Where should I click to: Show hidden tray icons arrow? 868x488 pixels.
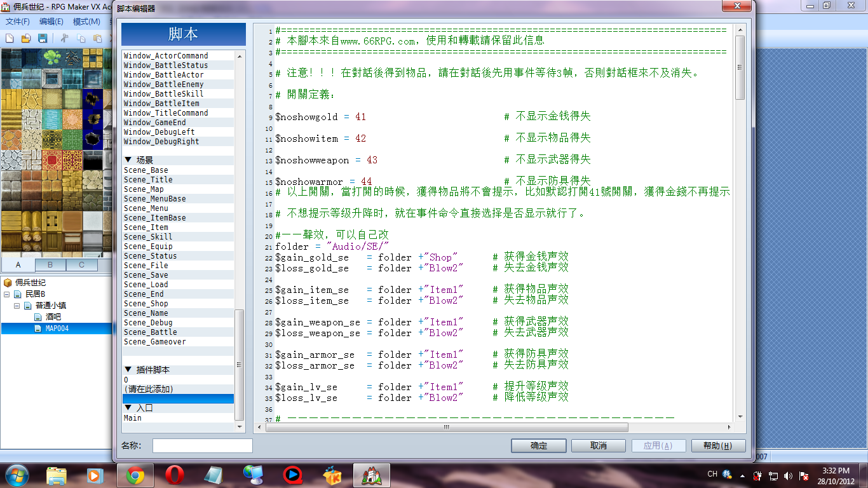click(x=742, y=475)
